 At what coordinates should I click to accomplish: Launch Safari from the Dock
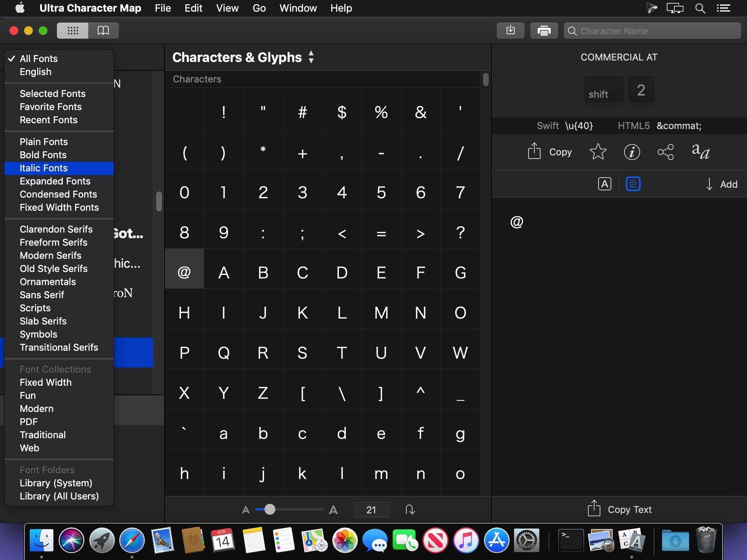tap(132, 540)
